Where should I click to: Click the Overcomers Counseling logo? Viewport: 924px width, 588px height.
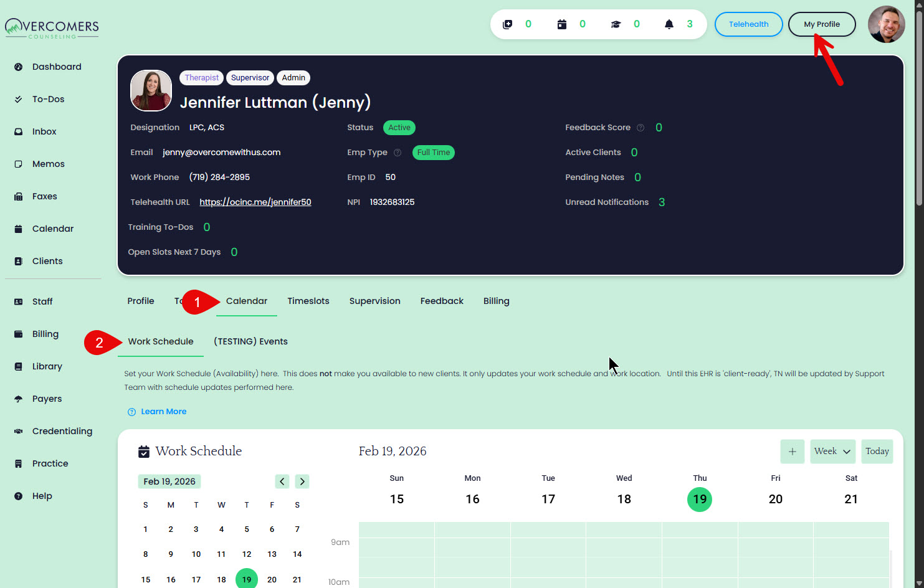click(x=52, y=28)
